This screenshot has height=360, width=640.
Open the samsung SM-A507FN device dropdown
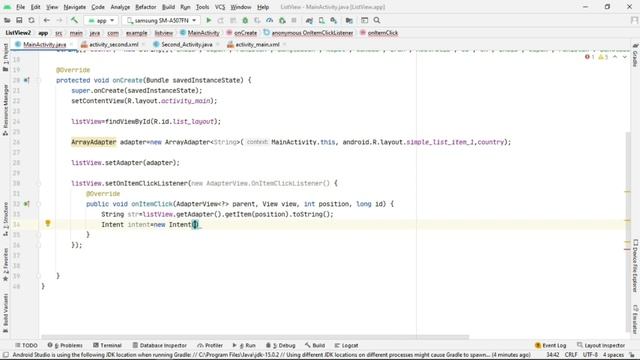tap(161, 20)
